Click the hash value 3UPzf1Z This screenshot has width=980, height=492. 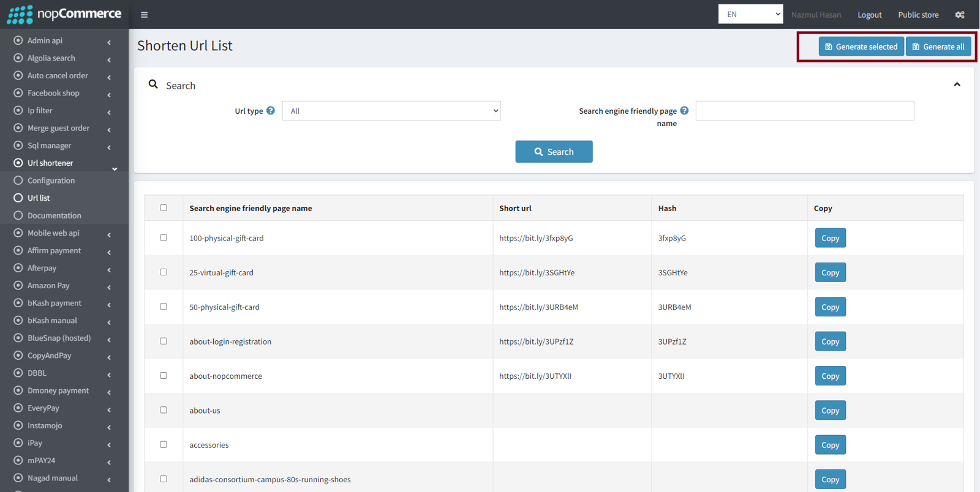[x=672, y=341]
